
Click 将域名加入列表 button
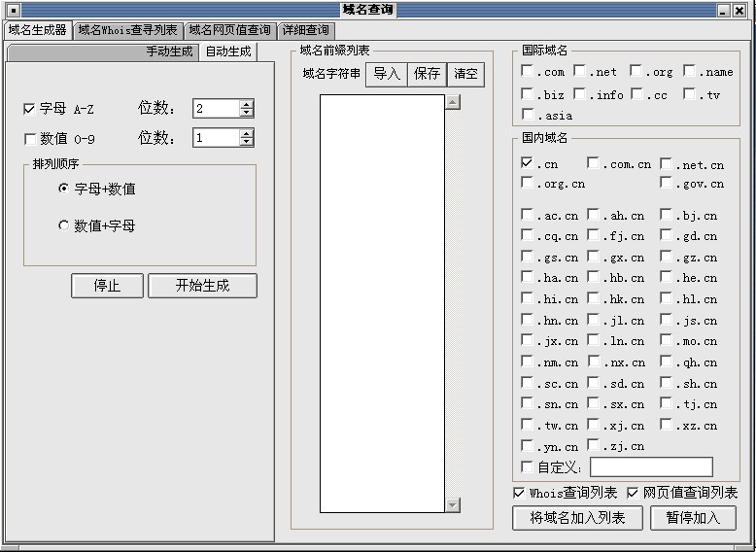pyautogui.click(x=577, y=517)
